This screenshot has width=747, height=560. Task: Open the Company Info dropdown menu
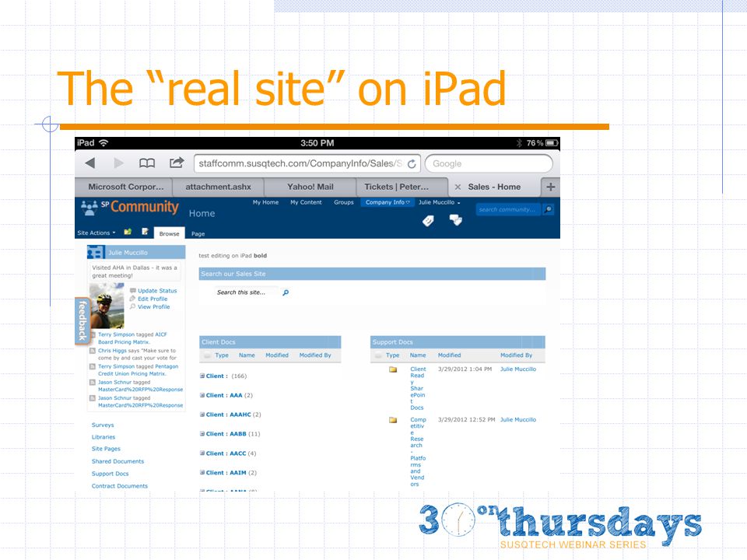coord(388,202)
